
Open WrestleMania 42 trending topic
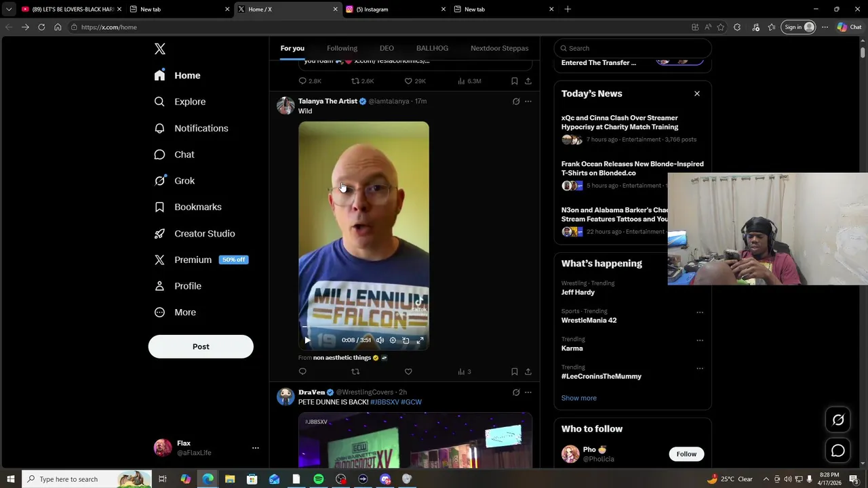click(589, 320)
